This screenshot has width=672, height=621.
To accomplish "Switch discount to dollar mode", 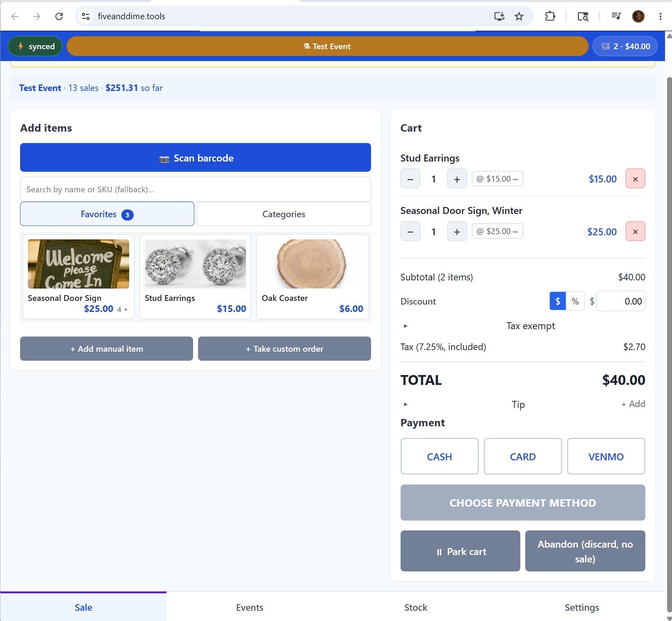I will [558, 301].
